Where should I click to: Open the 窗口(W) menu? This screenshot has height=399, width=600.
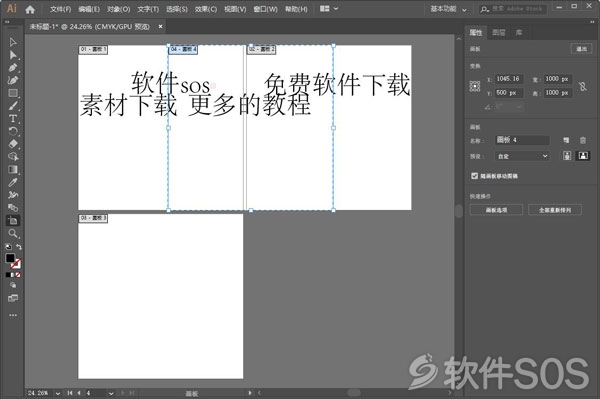(x=265, y=9)
